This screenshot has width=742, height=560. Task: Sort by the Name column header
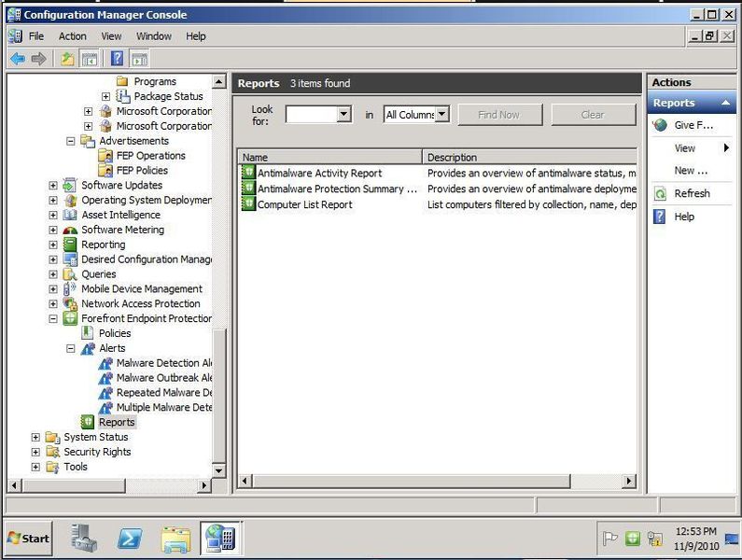coord(329,157)
